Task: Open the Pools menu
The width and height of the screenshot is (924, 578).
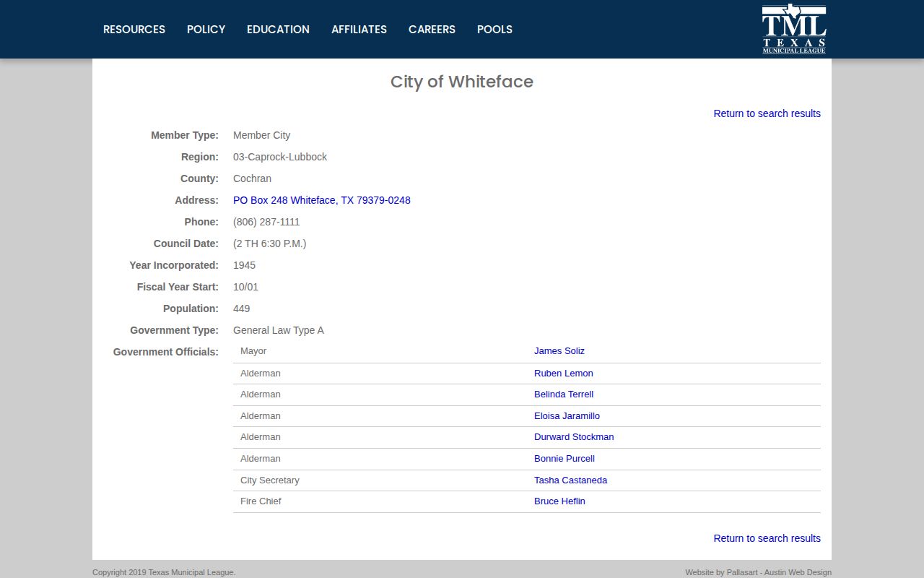Action: [x=494, y=30]
